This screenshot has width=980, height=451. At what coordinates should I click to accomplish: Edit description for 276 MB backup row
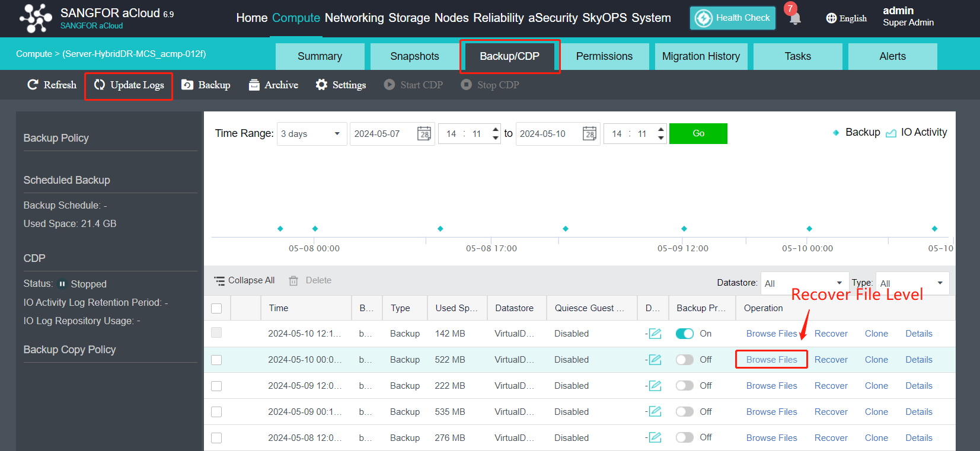pos(655,437)
